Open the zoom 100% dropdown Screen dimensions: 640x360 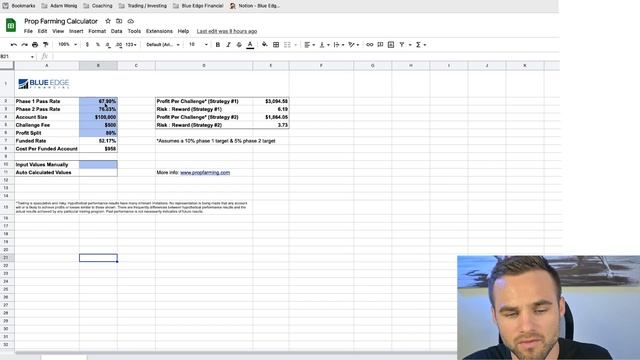click(x=67, y=44)
